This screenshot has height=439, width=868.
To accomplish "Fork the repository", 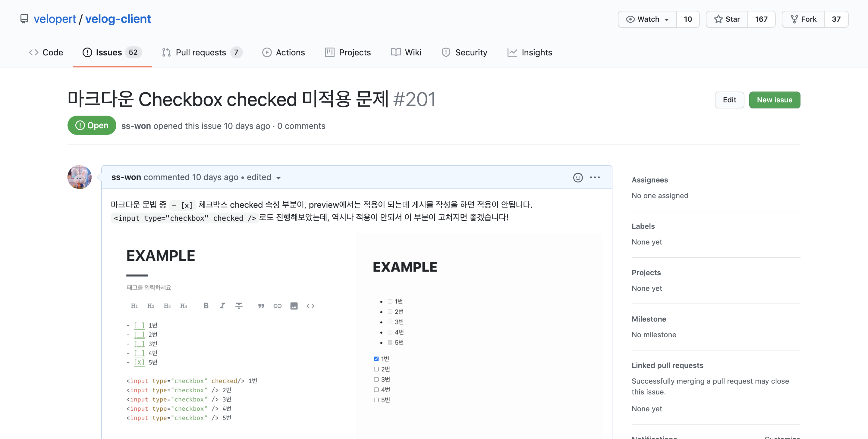I will tap(803, 19).
